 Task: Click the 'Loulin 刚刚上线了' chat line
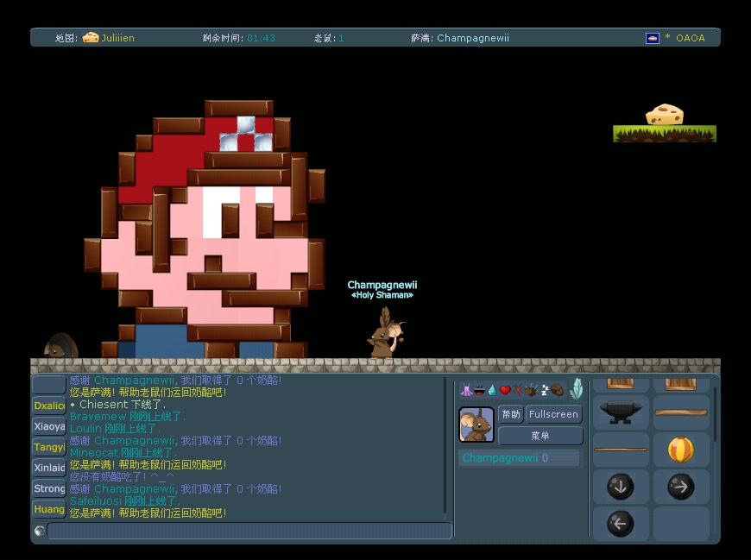pos(115,428)
